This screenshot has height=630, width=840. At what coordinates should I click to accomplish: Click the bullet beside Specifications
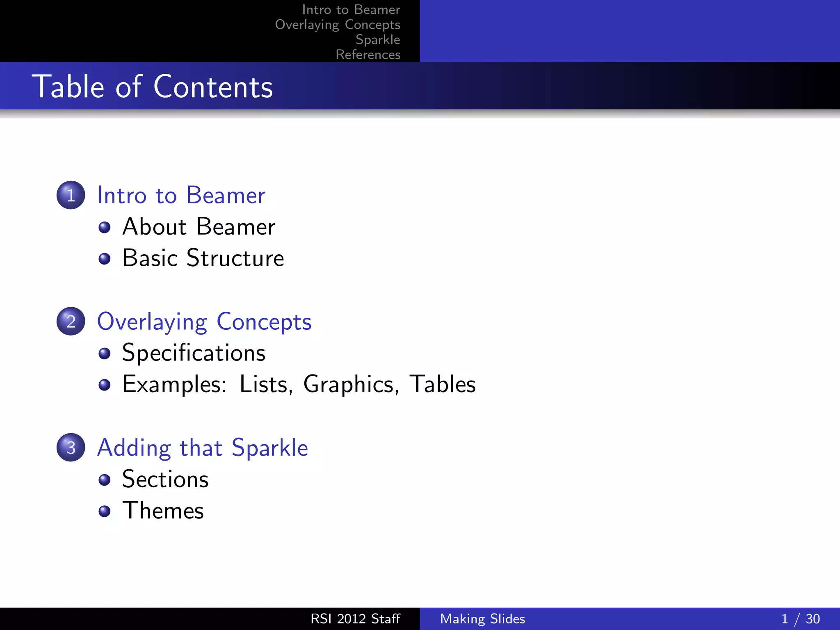click(105, 354)
